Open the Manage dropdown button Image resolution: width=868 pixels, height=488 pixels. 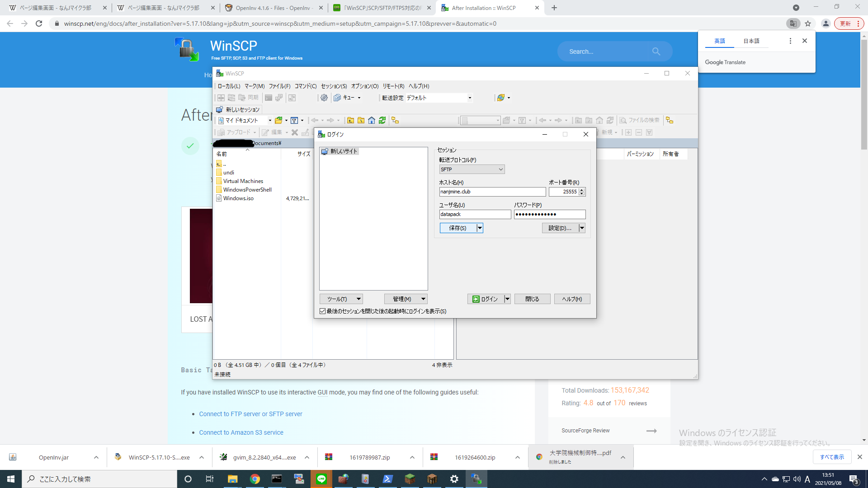pyautogui.click(x=406, y=299)
